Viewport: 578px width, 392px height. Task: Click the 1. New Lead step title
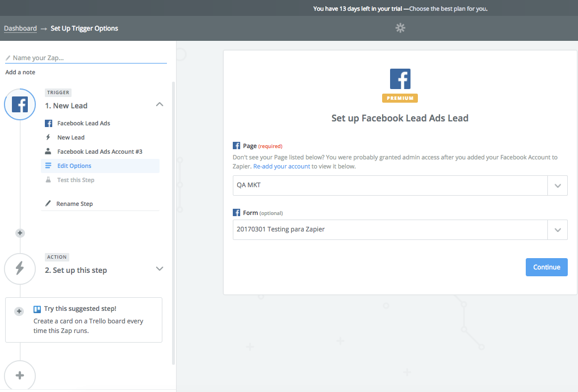tap(66, 106)
